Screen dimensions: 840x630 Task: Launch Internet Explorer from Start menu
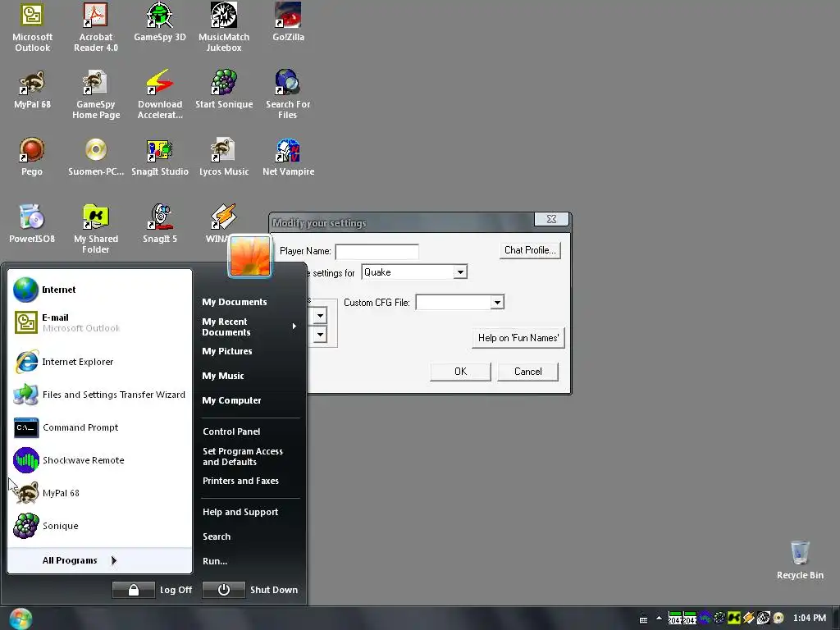99,362
